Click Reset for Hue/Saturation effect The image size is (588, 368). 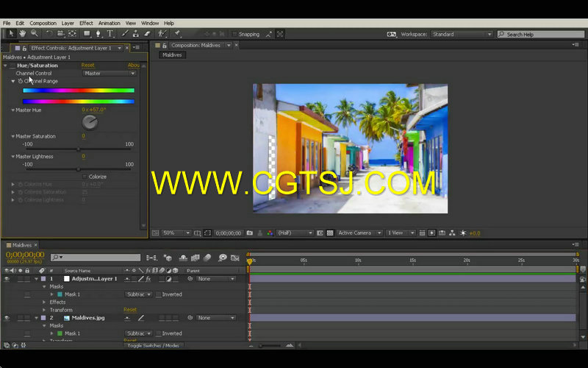pyautogui.click(x=87, y=66)
